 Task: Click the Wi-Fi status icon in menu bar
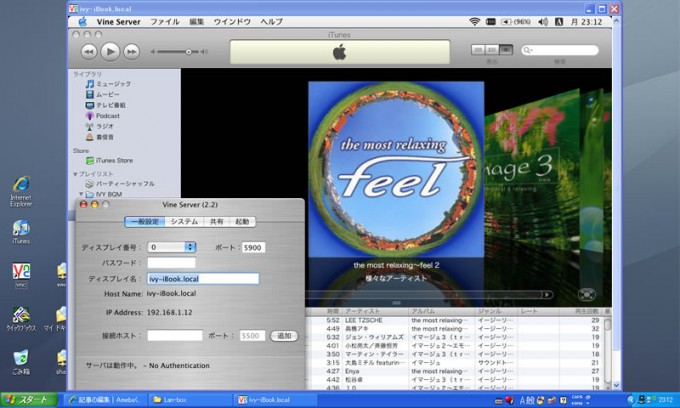pyautogui.click(x=474, y=21)
